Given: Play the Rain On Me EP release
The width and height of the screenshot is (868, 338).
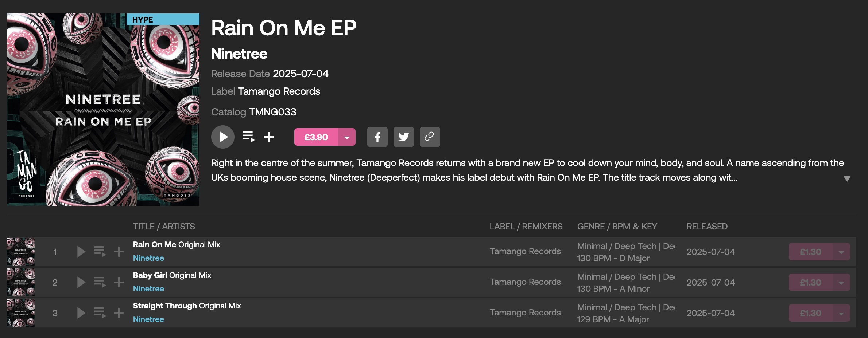Looking at the screenshot, I should 222,137.
